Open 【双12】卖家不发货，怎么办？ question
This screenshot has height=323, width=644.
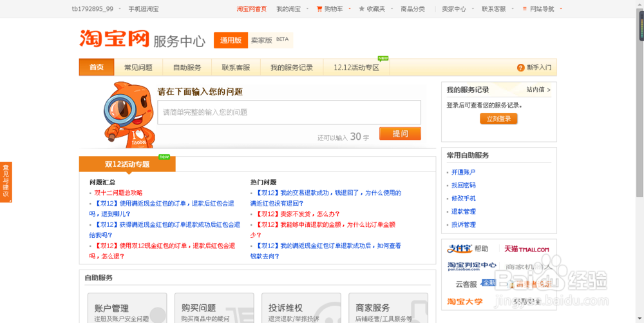click(x=298, y=214)
